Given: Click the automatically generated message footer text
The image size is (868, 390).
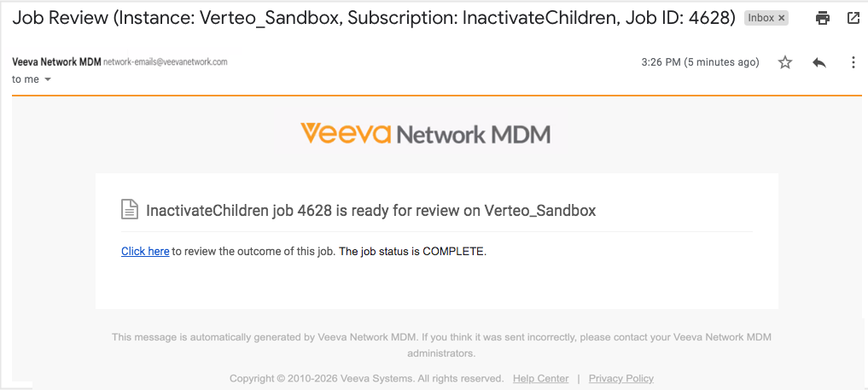Looking at the screenshot, I should click(441, 345).
